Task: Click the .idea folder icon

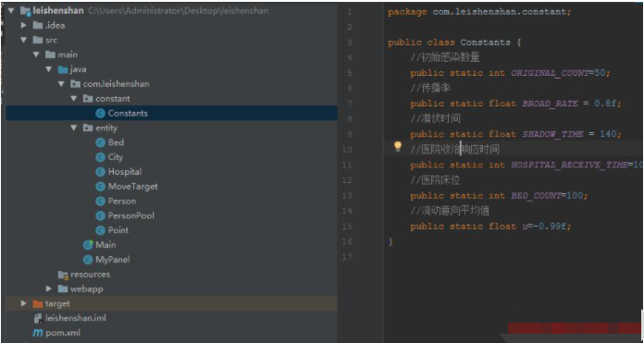Action: point(38,26)
